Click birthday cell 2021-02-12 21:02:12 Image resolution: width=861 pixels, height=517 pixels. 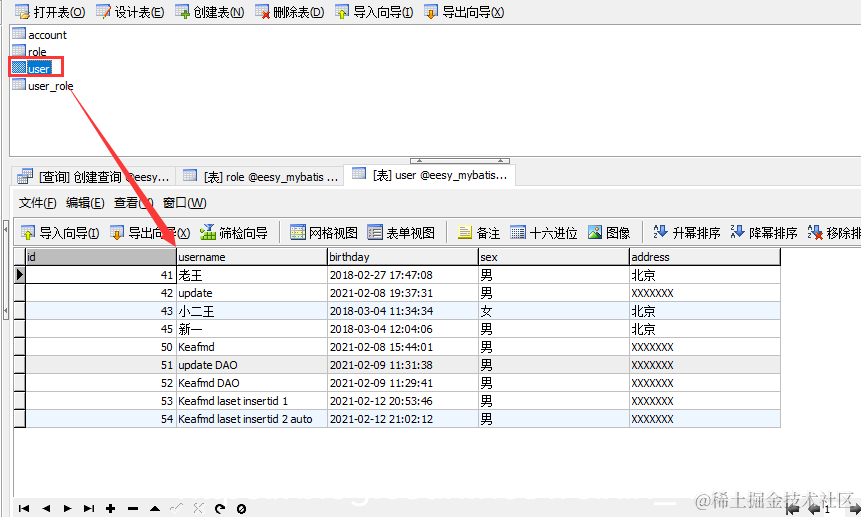[x=402, y=419]
